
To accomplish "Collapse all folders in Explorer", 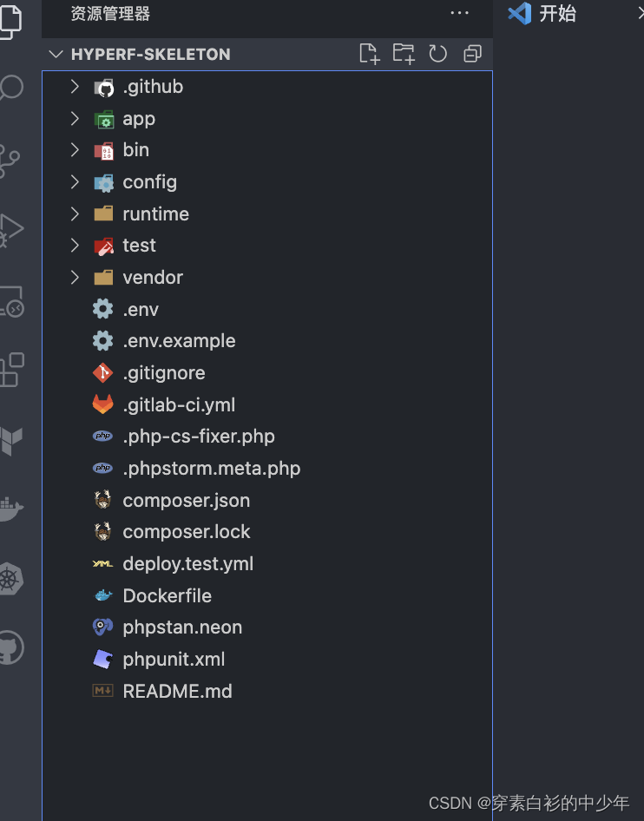I will [x=471, y=54].
